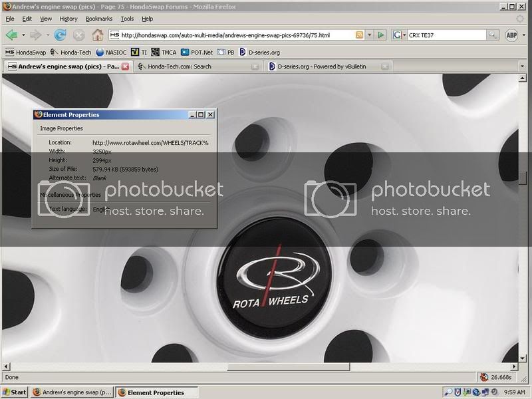Screen dimensions: 532x399
Task: Reload the current page
Action: (61, 35)
